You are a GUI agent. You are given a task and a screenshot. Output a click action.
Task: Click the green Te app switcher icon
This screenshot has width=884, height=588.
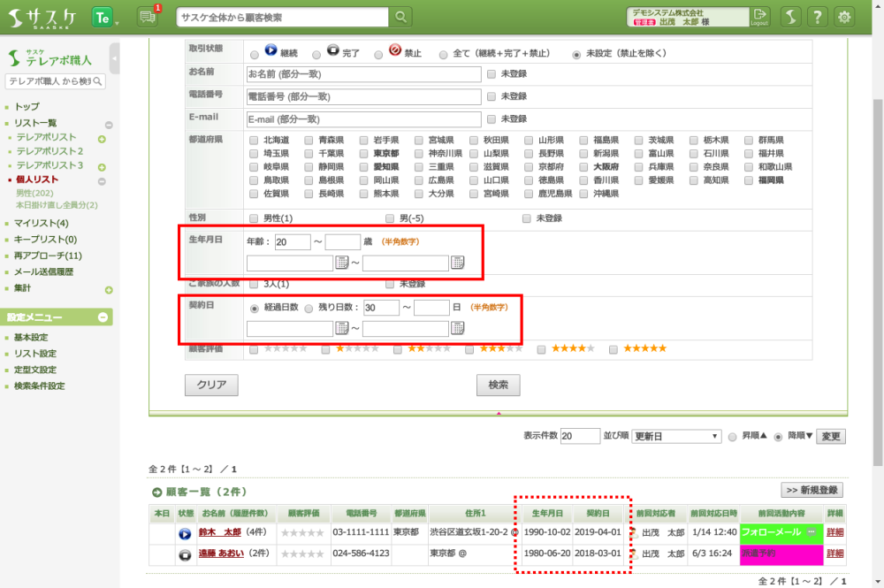(103, 17)
